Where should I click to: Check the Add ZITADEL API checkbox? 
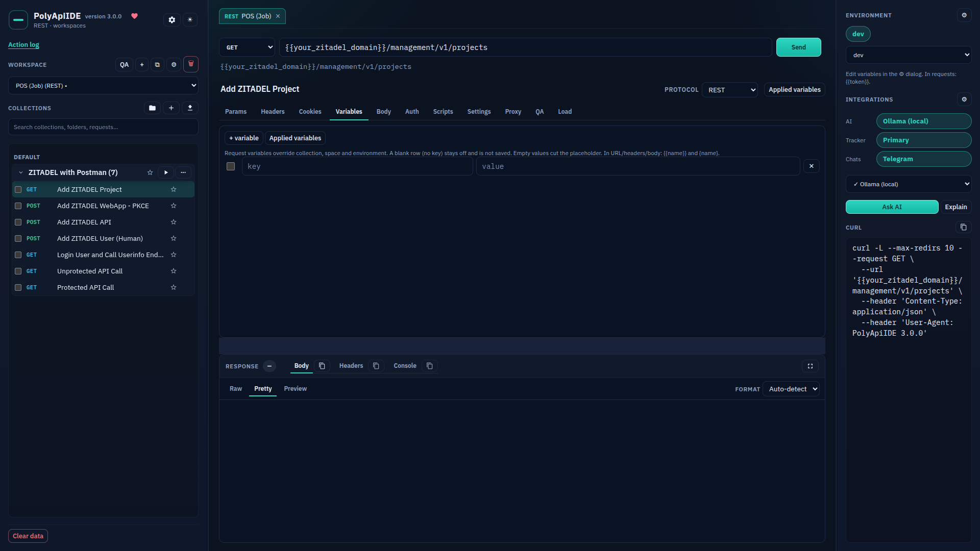coord(18,222)
